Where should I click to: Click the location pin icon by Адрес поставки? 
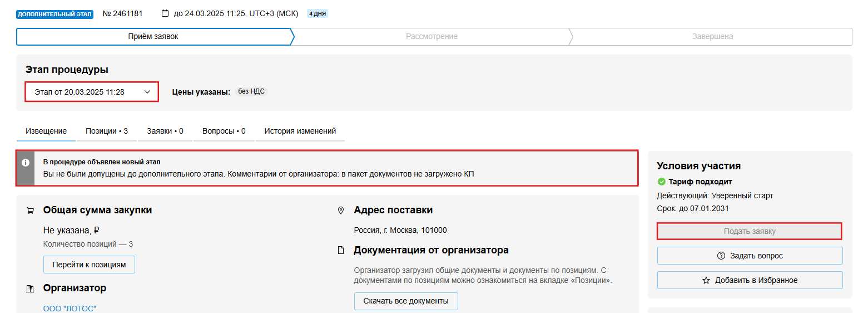[341, 211]
